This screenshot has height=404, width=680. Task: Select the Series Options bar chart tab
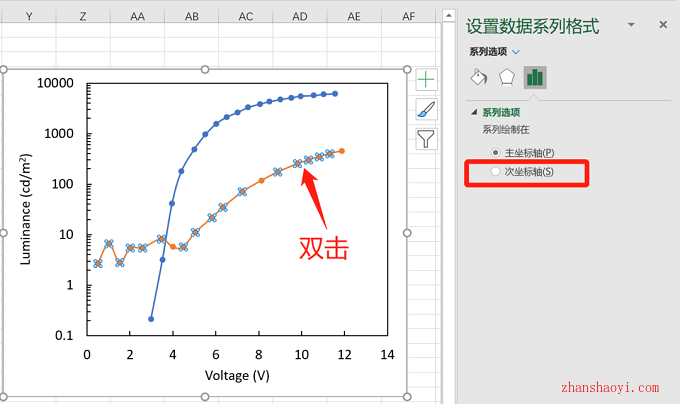(x=535, y=78)
